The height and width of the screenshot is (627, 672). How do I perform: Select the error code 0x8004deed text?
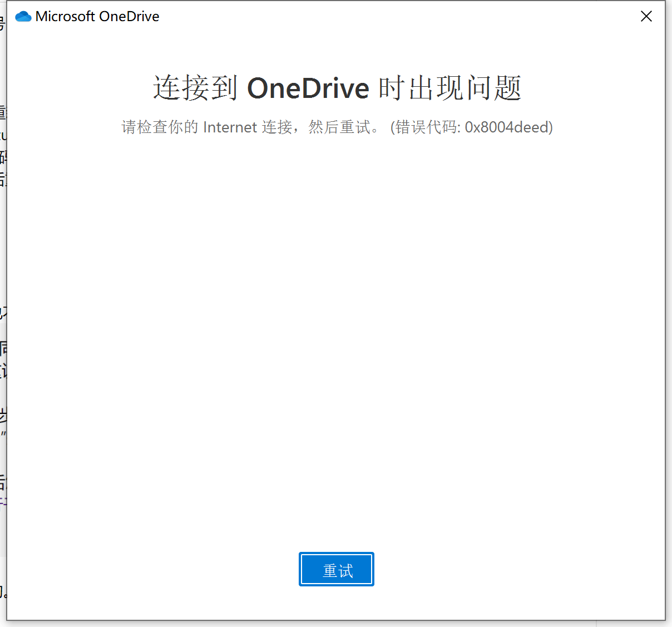(x=507, y=127)
